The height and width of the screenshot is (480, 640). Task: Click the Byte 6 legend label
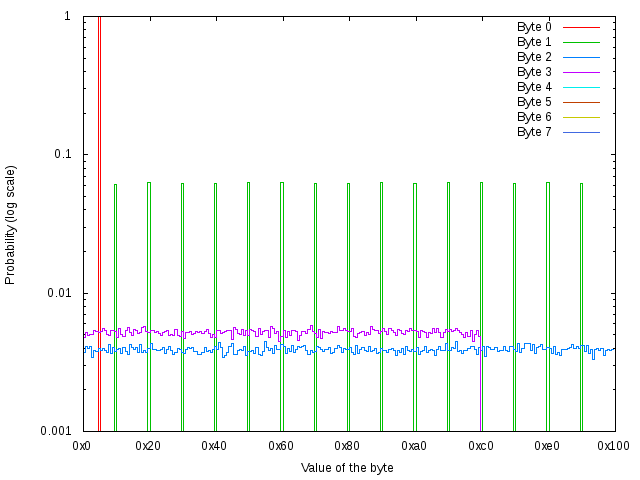tap(534, 117)
